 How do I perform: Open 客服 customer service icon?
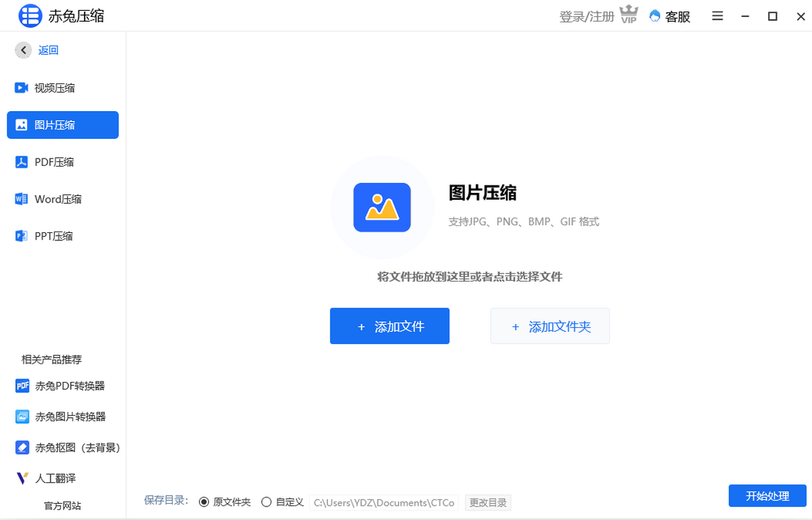click(x=654, y=16)
